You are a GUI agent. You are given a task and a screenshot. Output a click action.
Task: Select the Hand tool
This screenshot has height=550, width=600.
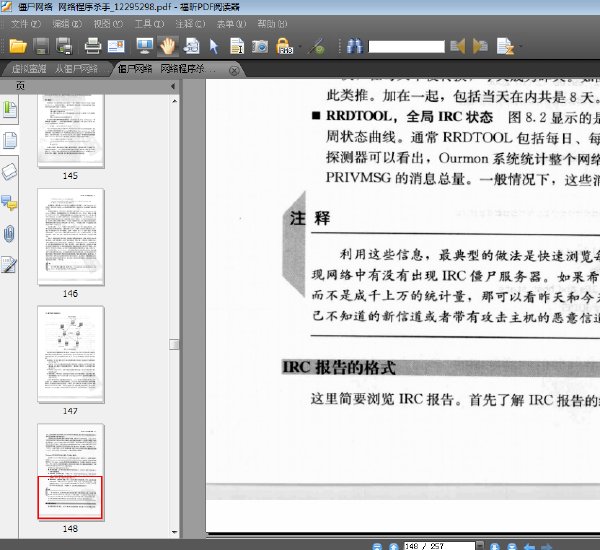point(167,46)
